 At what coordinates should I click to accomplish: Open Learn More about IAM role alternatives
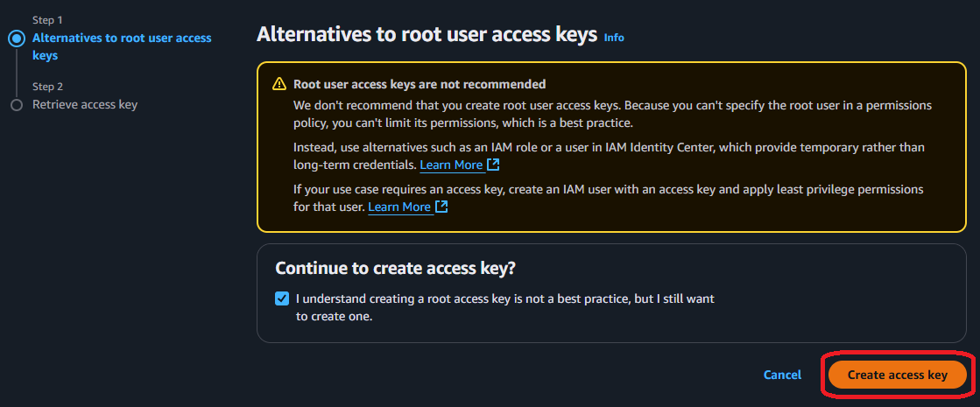[451, 165]
